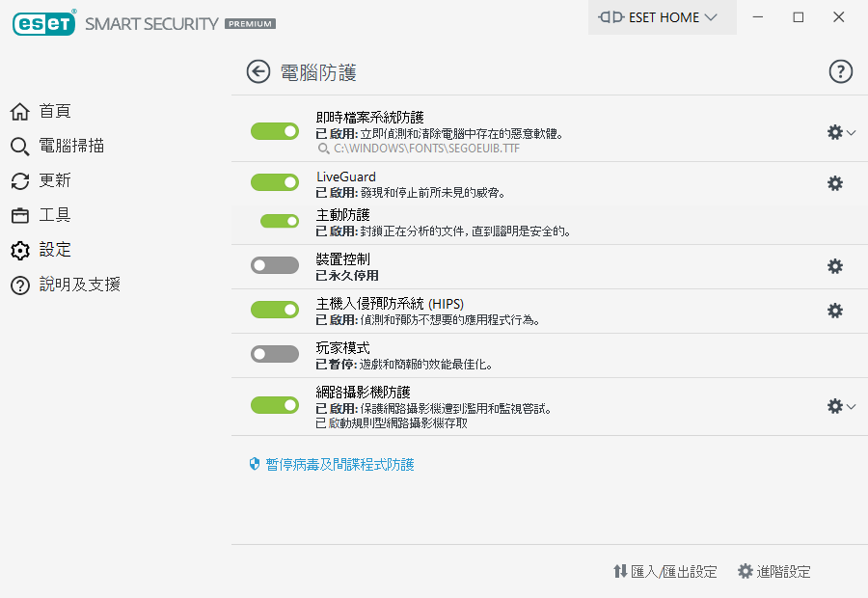This screenshot has width=868, height=598.
Task: Open the 工具 sidebar menu item
Action: [55, 215]
